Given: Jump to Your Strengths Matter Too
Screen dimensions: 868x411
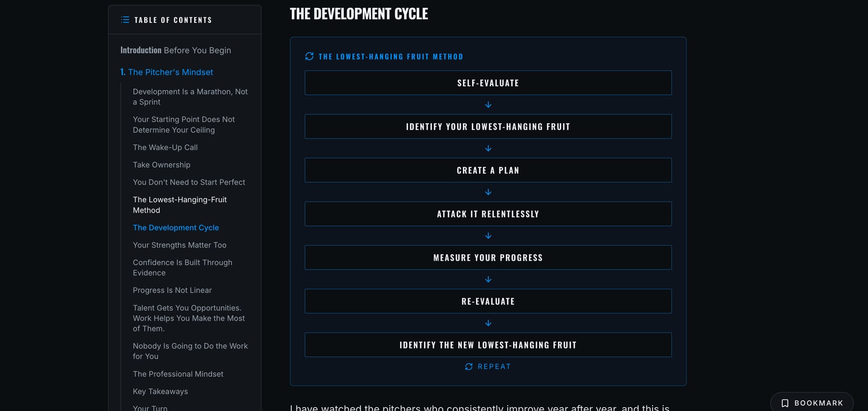Looking at the screenshot, I should [x=180, y=245].
